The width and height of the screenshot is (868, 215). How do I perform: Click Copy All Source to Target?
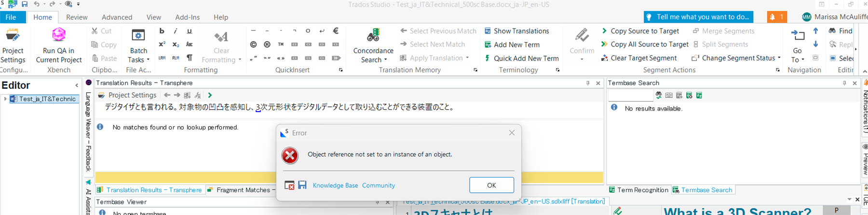645,44
